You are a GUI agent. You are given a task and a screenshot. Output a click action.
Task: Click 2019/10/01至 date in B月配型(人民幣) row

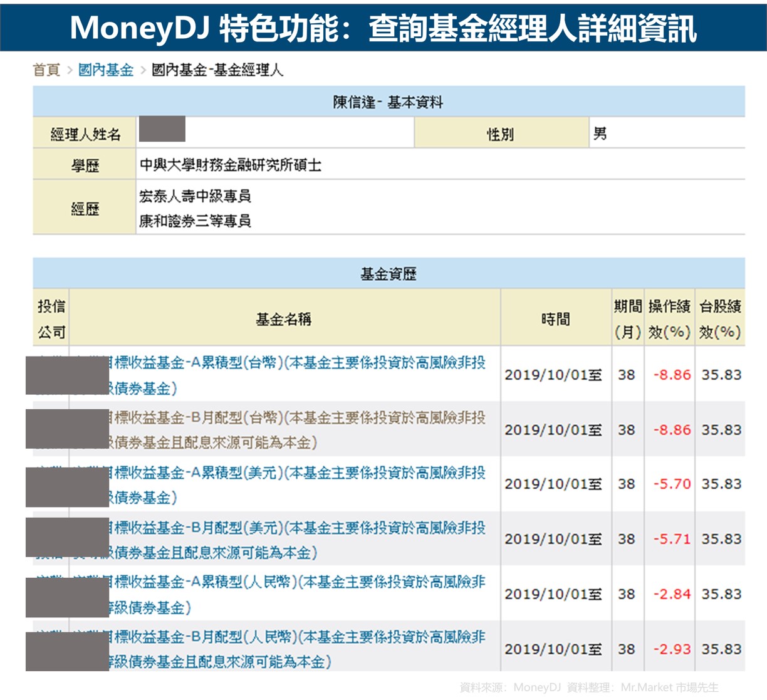pyautogui.click(x=553, y=649)
